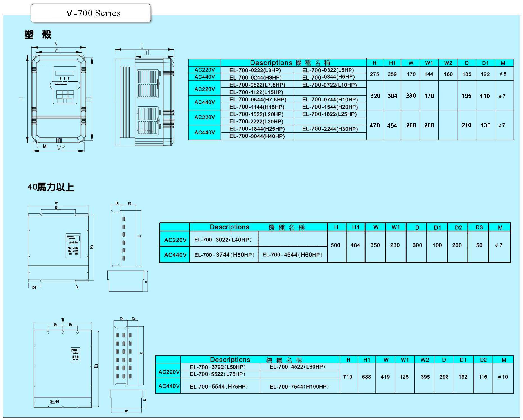Click the W1 value 144 cell
The height and width of the screenshot is (420, 523).
point(429,74)
